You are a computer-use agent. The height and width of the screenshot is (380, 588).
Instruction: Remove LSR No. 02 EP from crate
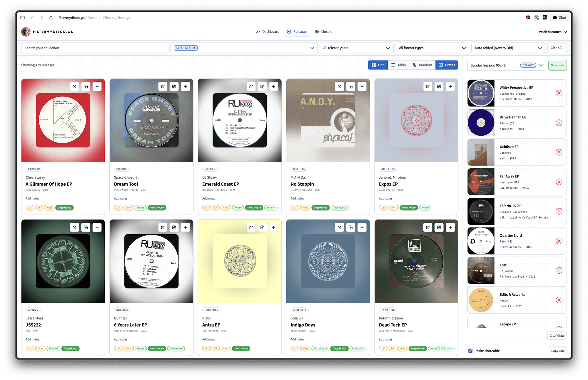click(559, 211)
